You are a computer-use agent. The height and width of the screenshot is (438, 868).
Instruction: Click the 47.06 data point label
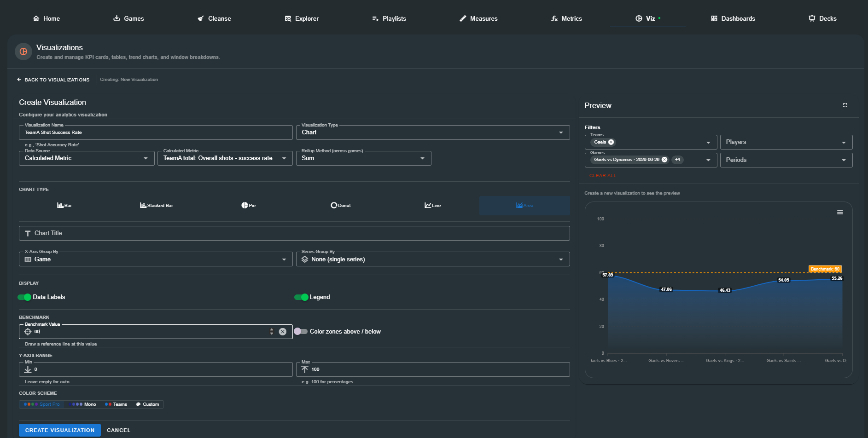[666, 289]
